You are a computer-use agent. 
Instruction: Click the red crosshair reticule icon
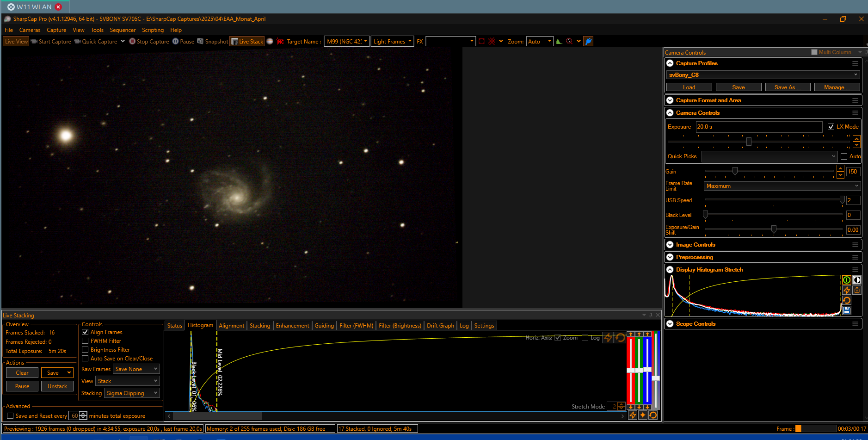(x=492, y=42)
